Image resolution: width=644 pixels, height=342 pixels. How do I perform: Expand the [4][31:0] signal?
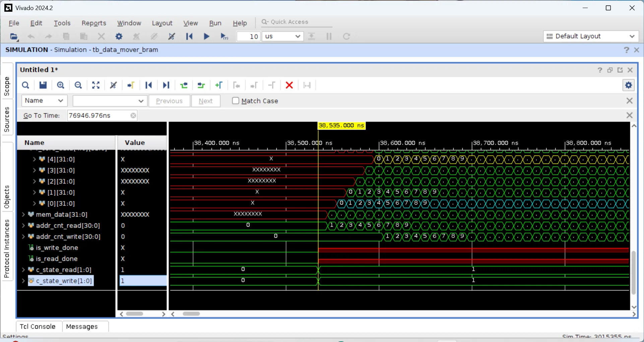pyautogui.click(x=35, y=159)
